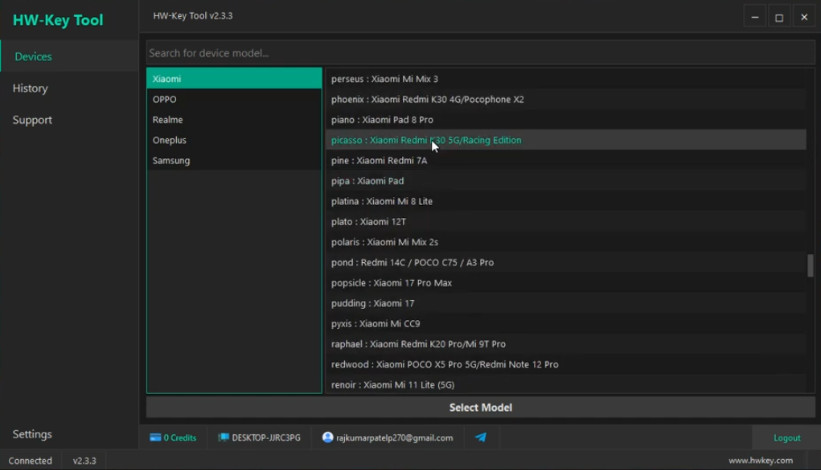Click the Logout button
Viewport: 821px width, 470px height.
pyautogui.click(x=786, y=438)
